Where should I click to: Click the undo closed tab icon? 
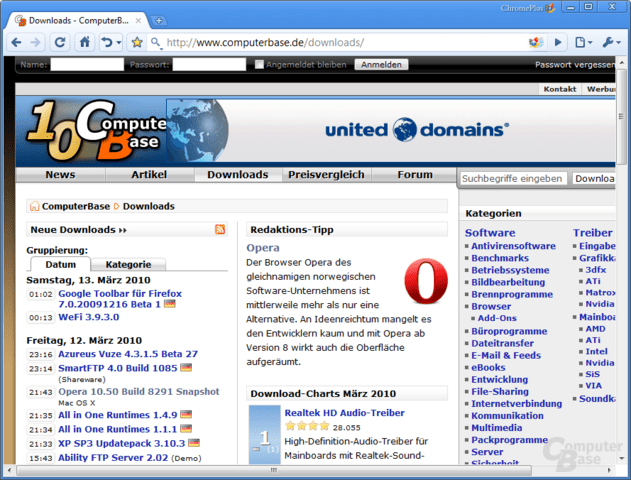coord(107,42)
